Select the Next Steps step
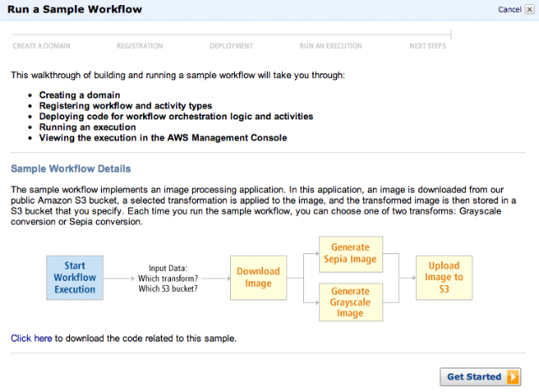The width and height of the screenshot is (539, 392). tap(428, 46)
